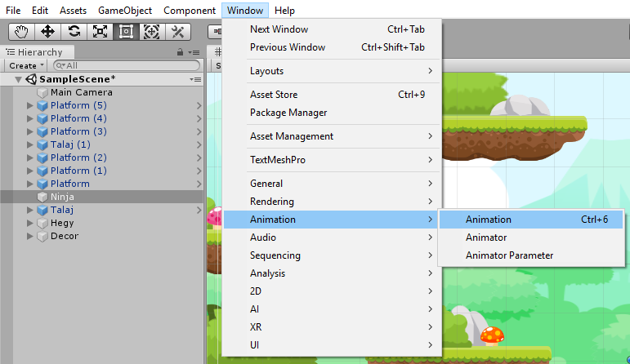Expand the Talaj (1) object
Image resolution: width=630 pixels, height=364 pixels.
tap(29, 145)
